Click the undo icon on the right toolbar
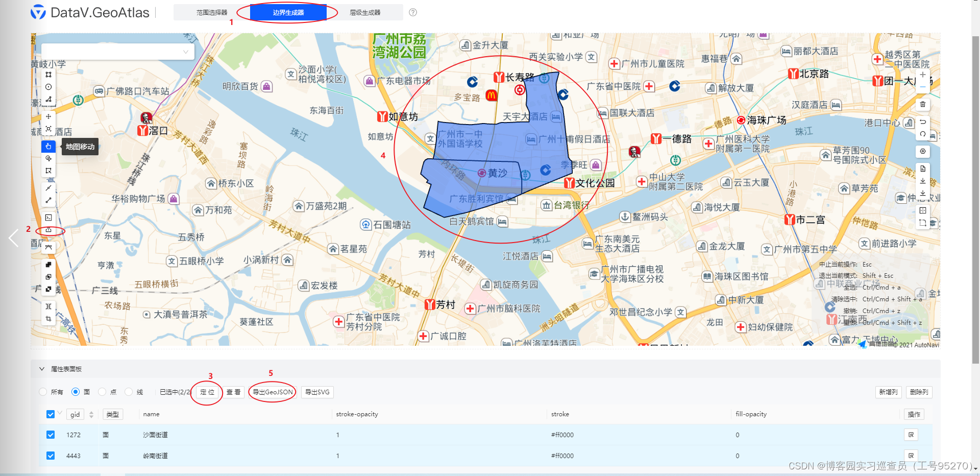This screenshot has height=476, width=980. tap(923, 122)
